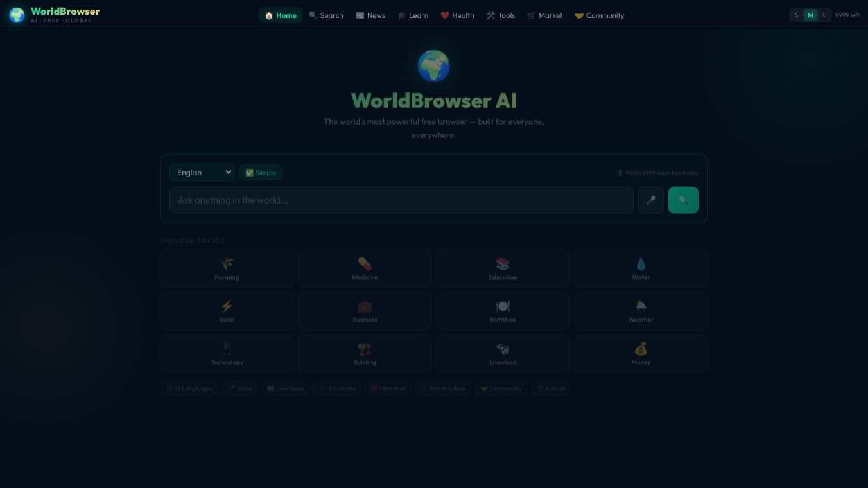
Task: Click the WorldBrowser AI heading
Action: coord(434,100)
